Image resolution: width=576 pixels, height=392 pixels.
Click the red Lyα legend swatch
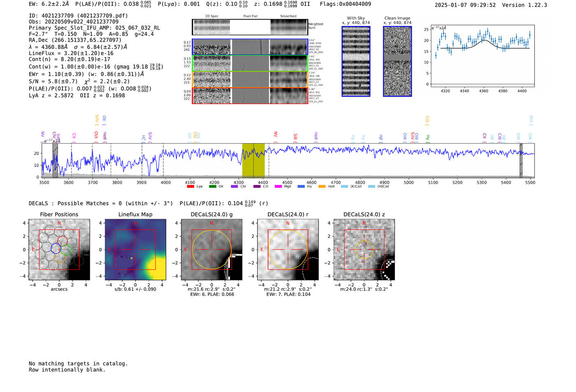tap(190, 186)
